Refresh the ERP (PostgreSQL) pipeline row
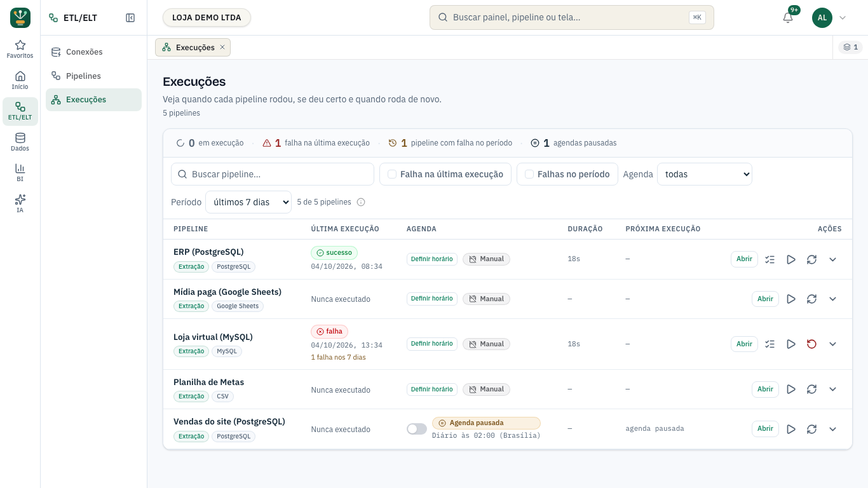Viewport: 868px width, 488px height. point(811,259)
